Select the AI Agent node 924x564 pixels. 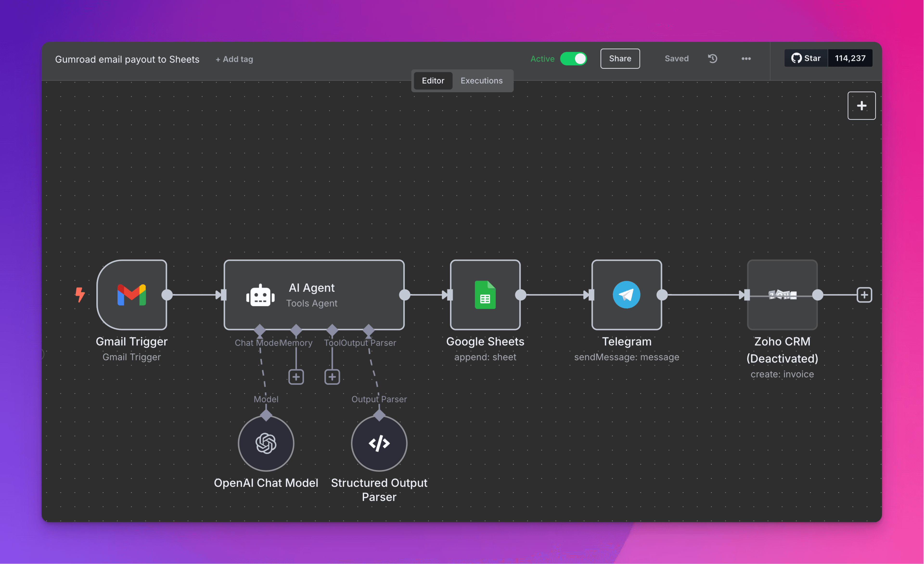pos(314,295)
